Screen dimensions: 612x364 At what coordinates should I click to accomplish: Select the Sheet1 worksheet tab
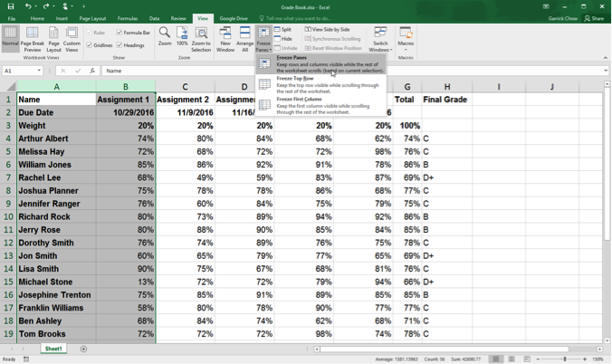[53, 349]
